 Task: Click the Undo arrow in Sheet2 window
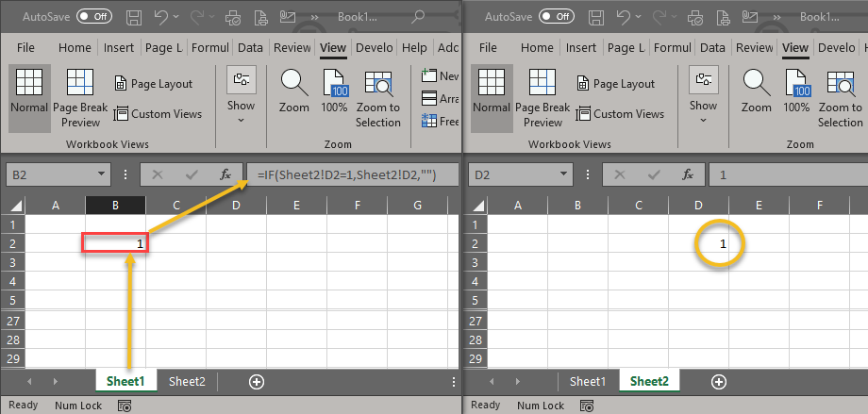(624, 17)
